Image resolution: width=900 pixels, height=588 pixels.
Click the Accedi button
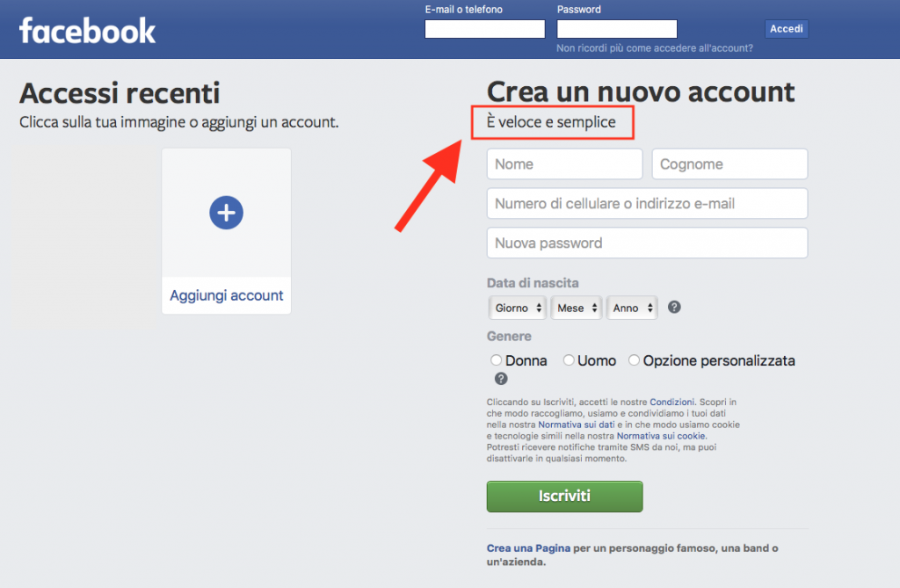(787, 29)
